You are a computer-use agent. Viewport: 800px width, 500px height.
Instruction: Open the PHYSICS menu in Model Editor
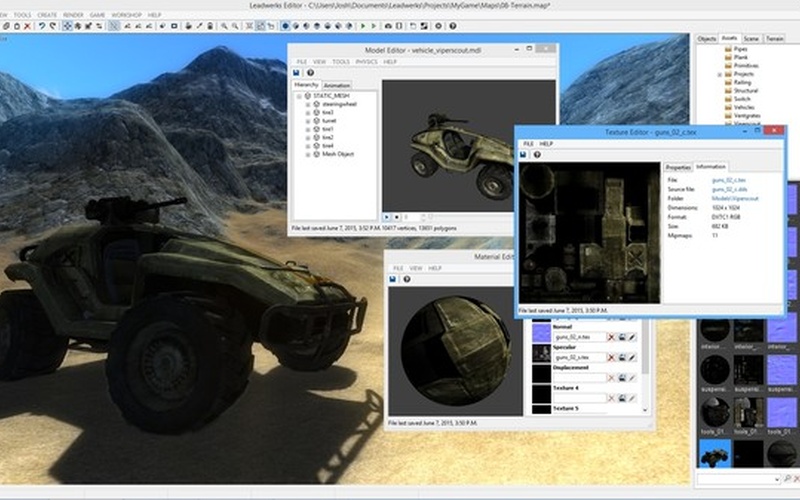[x=366, y=61]
